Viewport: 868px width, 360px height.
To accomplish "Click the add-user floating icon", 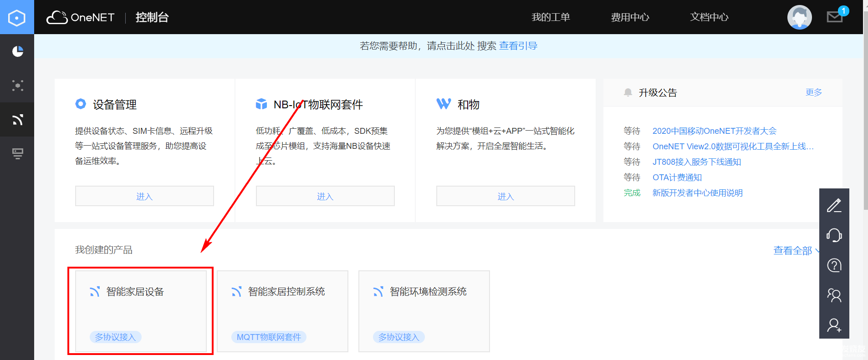I will 834,325.
